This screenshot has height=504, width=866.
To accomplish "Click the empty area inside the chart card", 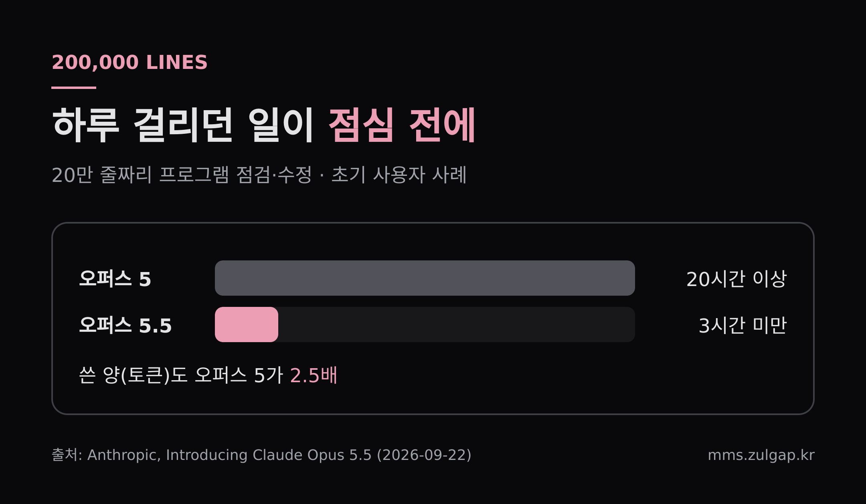I will [x=561, y=377].
